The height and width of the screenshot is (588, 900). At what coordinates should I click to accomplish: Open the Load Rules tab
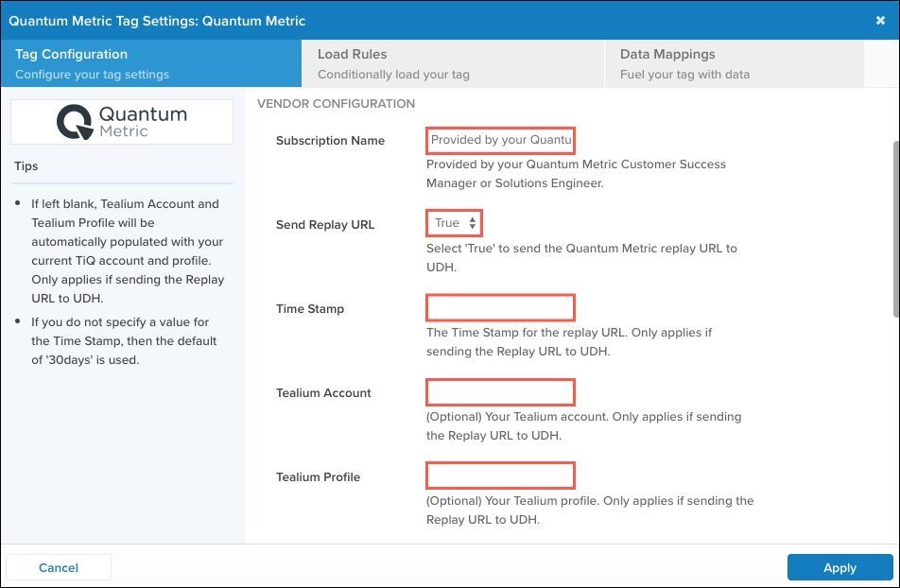tap(452, 63)
